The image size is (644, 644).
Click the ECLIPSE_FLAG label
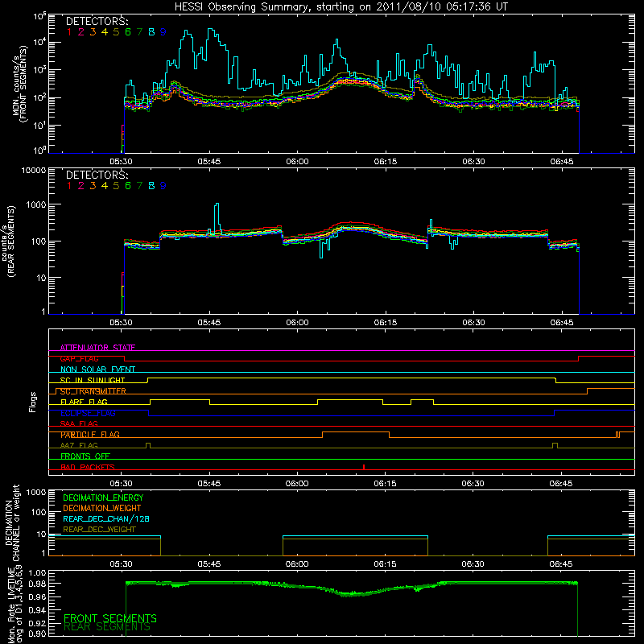88,413
